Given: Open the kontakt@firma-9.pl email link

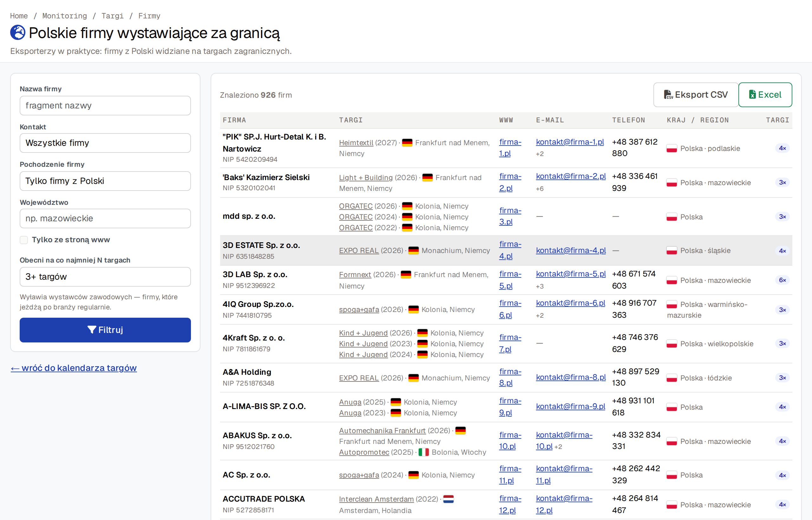Looking at the screenshot, I should tap(571, 406).
